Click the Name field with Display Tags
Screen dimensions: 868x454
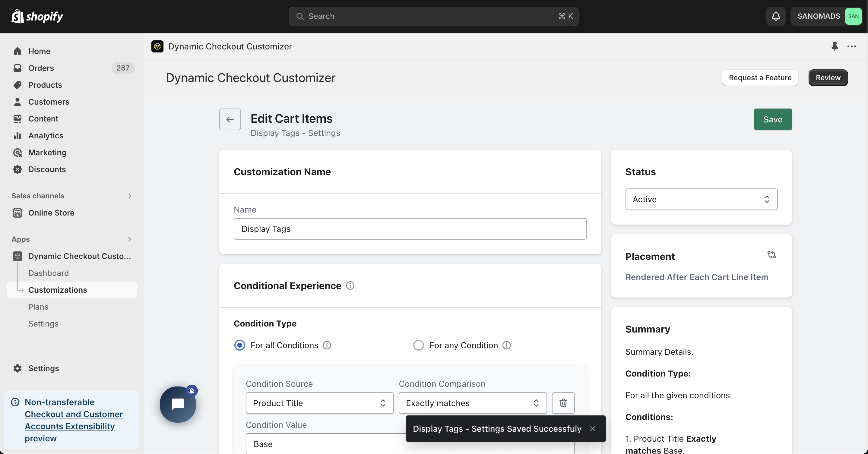coord(410,229)
